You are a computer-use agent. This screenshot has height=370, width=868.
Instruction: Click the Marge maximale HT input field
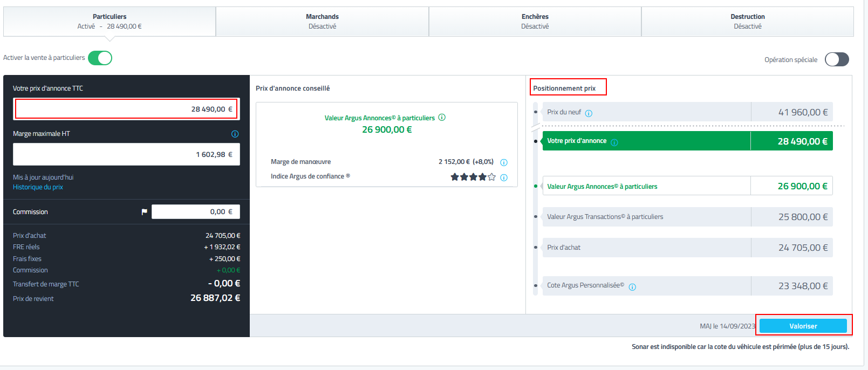pyautogui.click(x=126, y=154)
